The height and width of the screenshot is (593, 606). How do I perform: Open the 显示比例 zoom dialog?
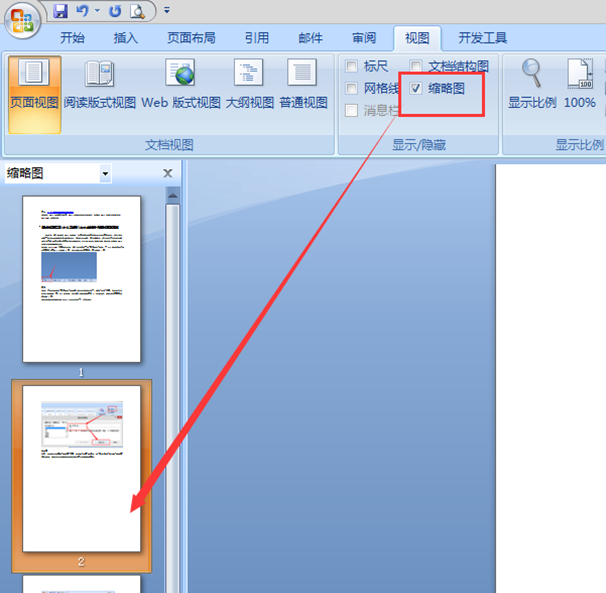(532, 85)
